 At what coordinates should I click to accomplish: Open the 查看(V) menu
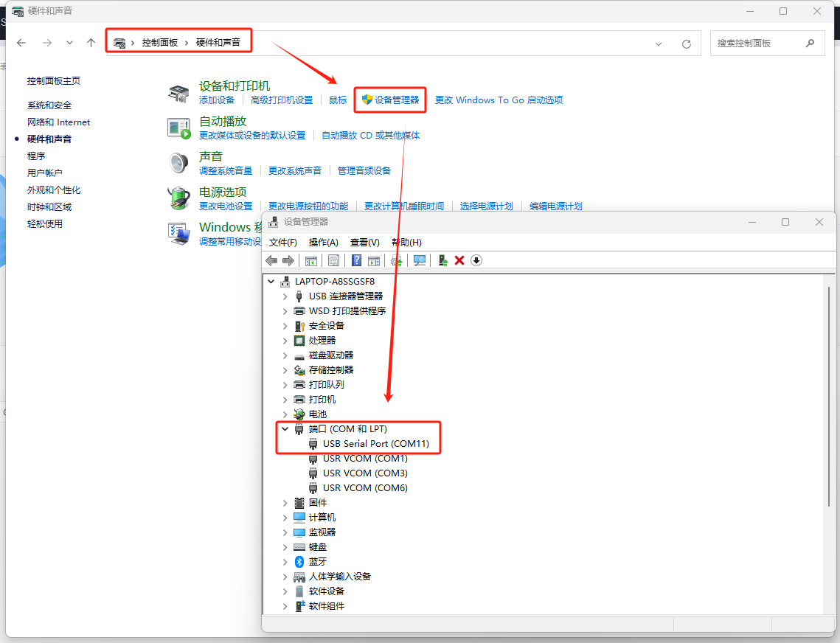(364, 243)
